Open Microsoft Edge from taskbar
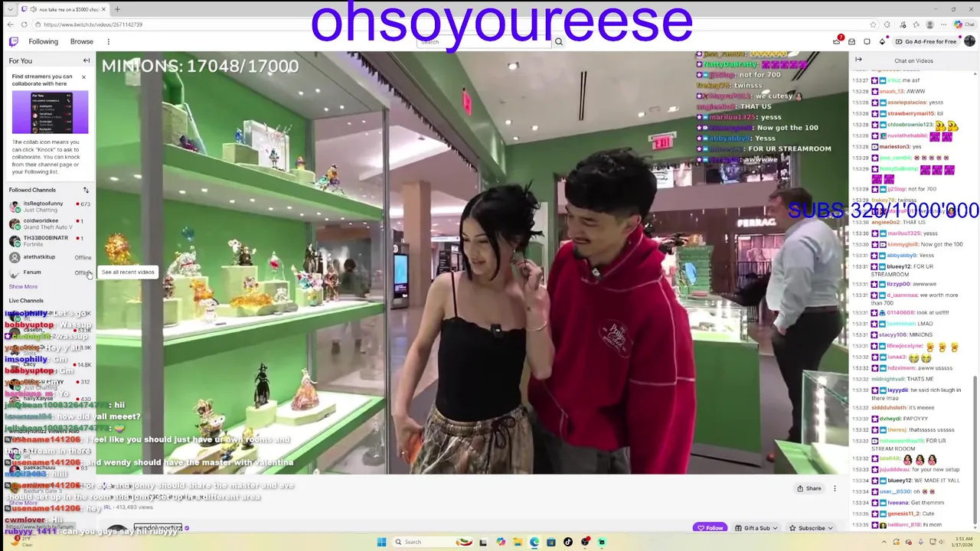 pos(534,542)
